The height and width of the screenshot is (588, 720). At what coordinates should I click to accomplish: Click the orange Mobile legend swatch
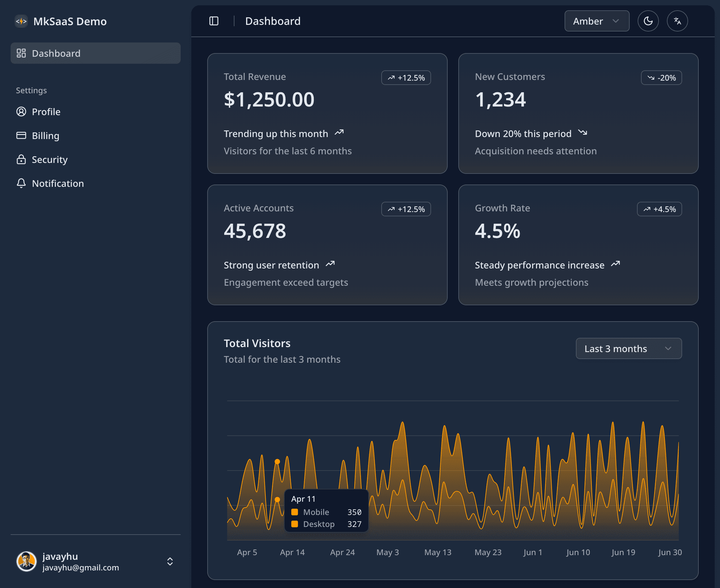click(295, 512)
